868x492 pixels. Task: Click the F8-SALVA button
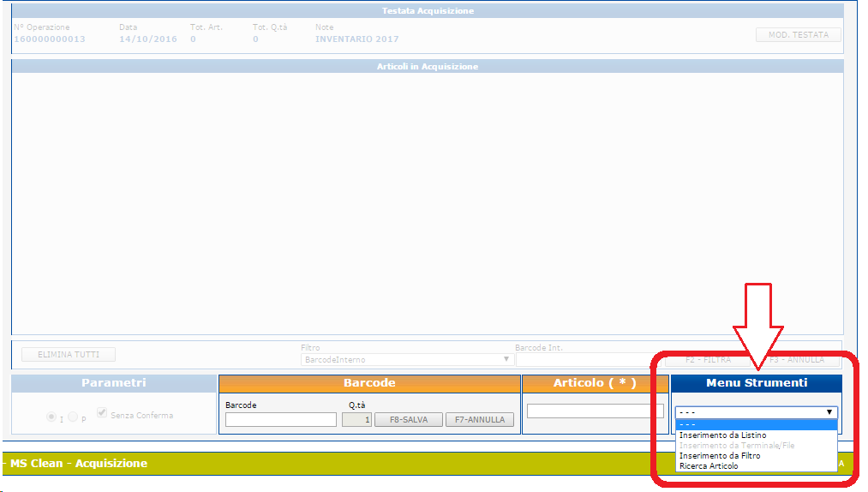click(409, 419)
